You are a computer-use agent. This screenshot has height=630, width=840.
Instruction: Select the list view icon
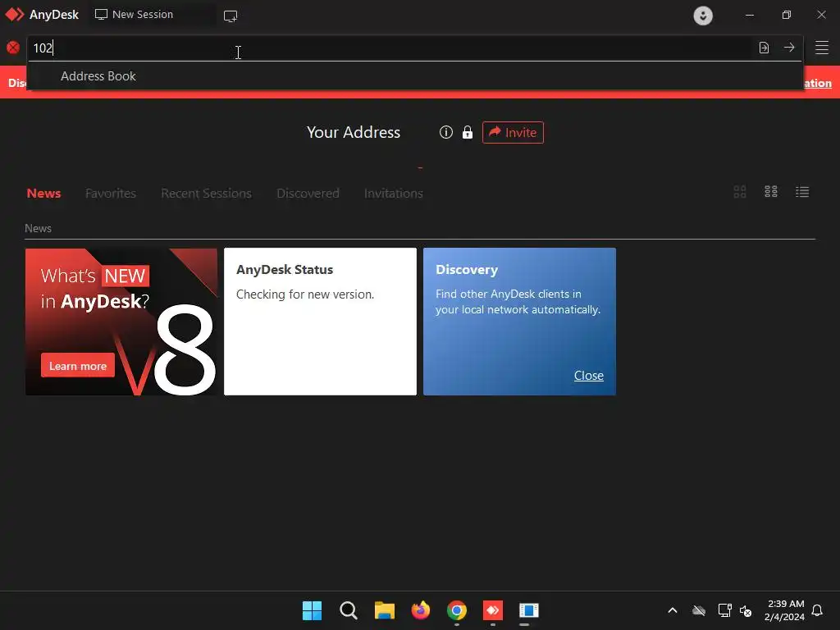click(802, 192)
